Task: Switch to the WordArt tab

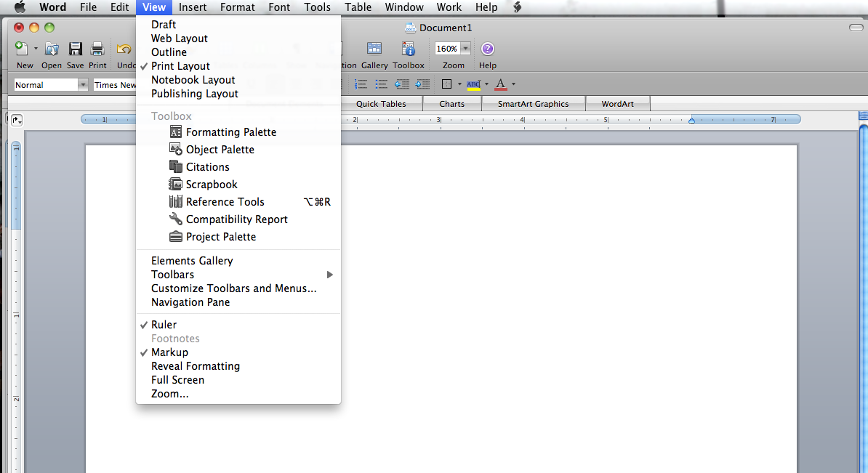Action: tap(618, 103)
